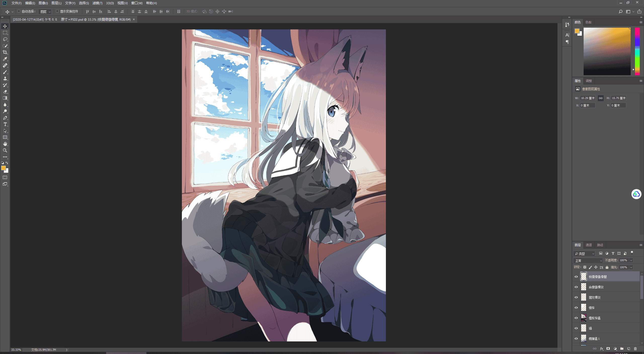Viewport: 644px width, 354px height.
Task: Open the 类型 layer filter dropdown
Action: click(584, 253)
